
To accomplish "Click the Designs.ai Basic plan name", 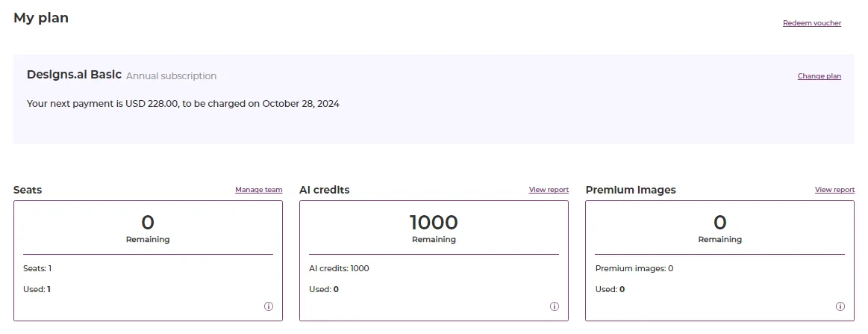I will [74, 75].
